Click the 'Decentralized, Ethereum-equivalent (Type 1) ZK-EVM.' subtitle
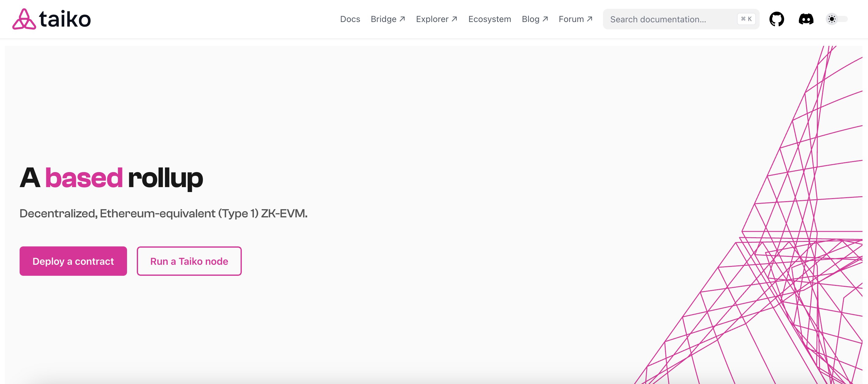Image resolution: width=868 pixels, height=384 pixels. pyautogui.click(x=163, y=213)
